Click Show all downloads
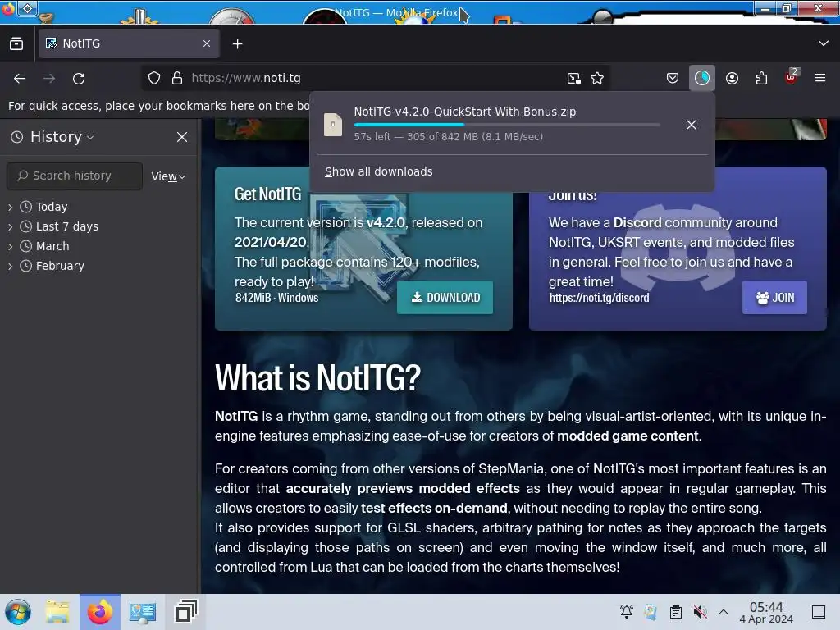The width and height of the screenshot is (840, 630). click(x=379, y=171)
